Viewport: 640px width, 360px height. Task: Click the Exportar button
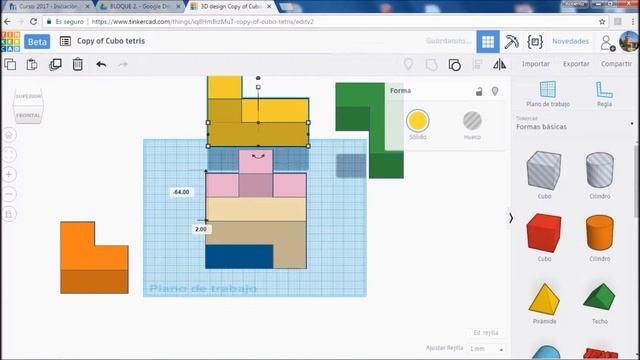pyautogui.click(x=576, y=64)
